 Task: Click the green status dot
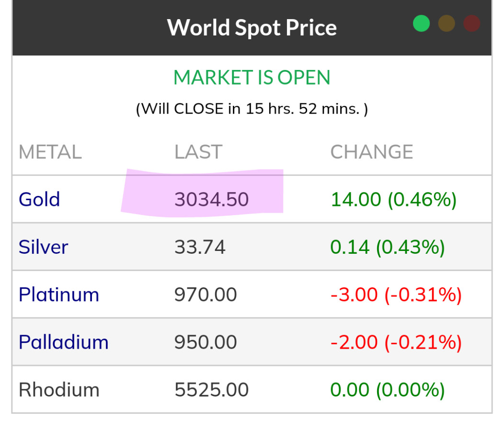tap(421, 23)
